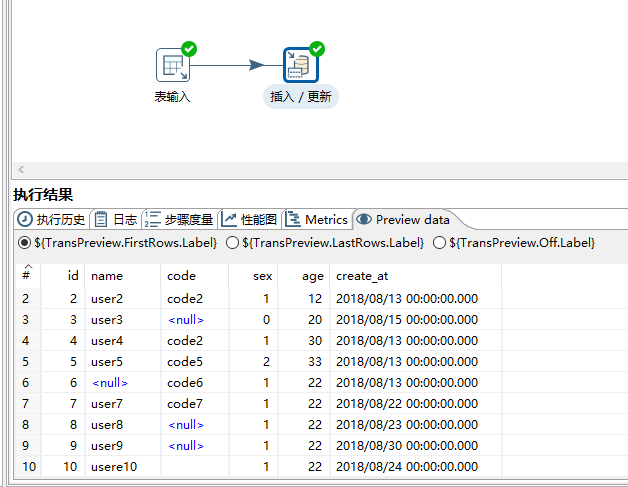
Task: Click the hop arrow between the two steps
Action: point(256,65)
